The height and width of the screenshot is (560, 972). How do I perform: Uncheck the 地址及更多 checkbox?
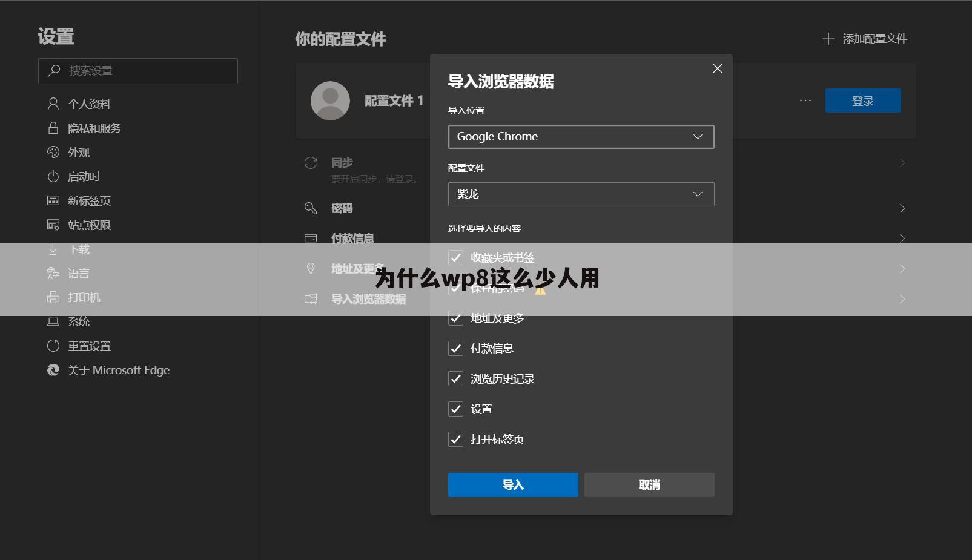[x=455, y=318]
